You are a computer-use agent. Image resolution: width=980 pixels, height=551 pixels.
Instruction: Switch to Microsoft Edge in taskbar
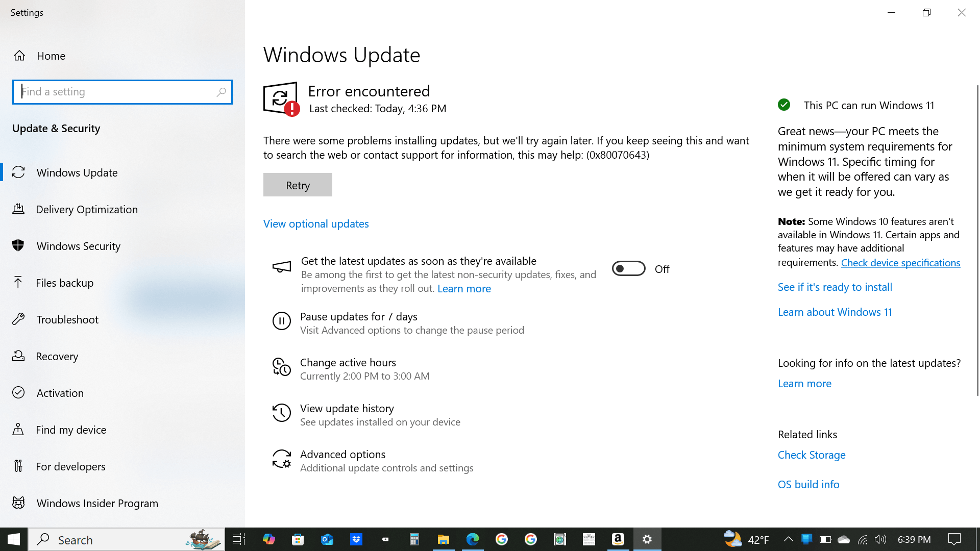tap(472, 539)
